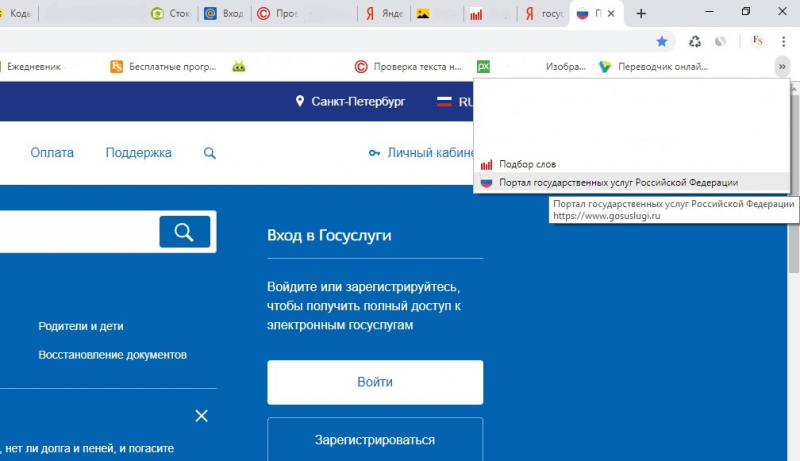
Task: Open Восстановление документов link
Action: 112,354
